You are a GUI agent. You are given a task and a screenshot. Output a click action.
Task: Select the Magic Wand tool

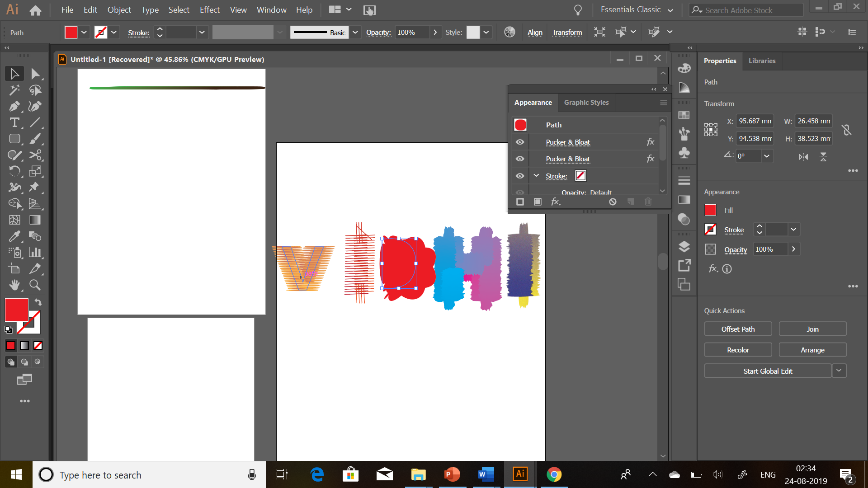point(14,90)
